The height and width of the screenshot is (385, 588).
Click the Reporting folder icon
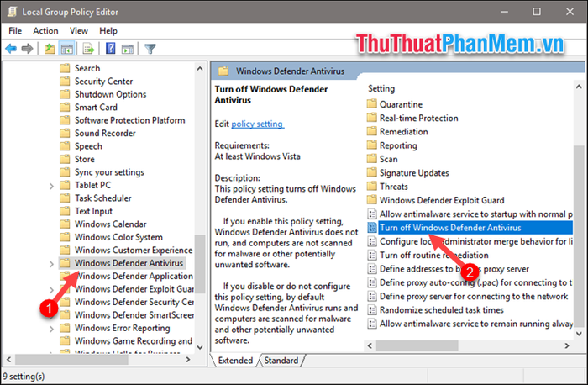pyautogui.click(x=371, y=145)
